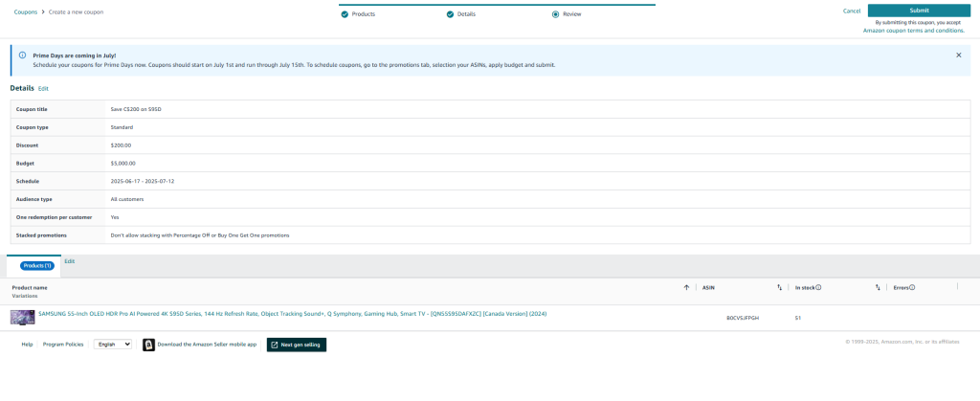
Task: Click the Budget value $5,000.00
Action: (x=123, y=164)
